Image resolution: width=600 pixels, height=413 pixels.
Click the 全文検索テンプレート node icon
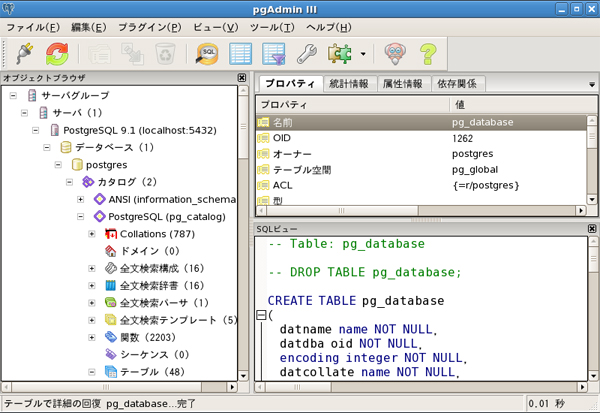[111, 320]
